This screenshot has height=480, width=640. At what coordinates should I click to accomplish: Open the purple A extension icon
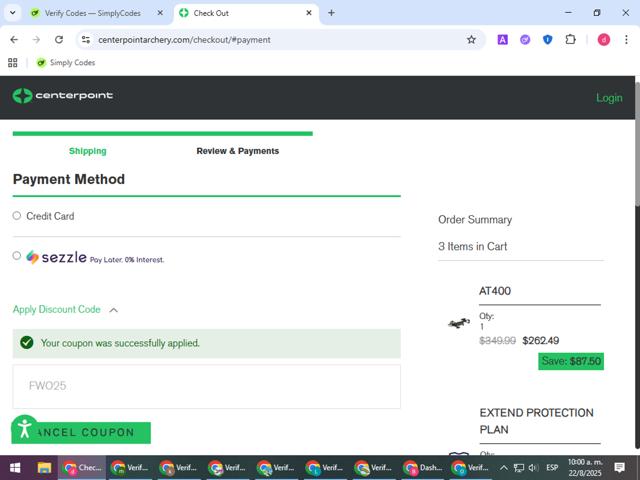pos(502,40)
